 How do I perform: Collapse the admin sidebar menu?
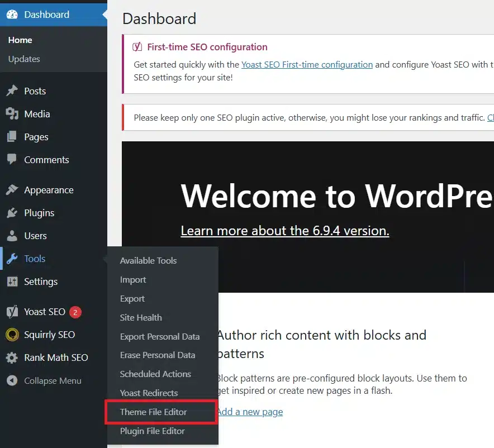coord(12,380)
